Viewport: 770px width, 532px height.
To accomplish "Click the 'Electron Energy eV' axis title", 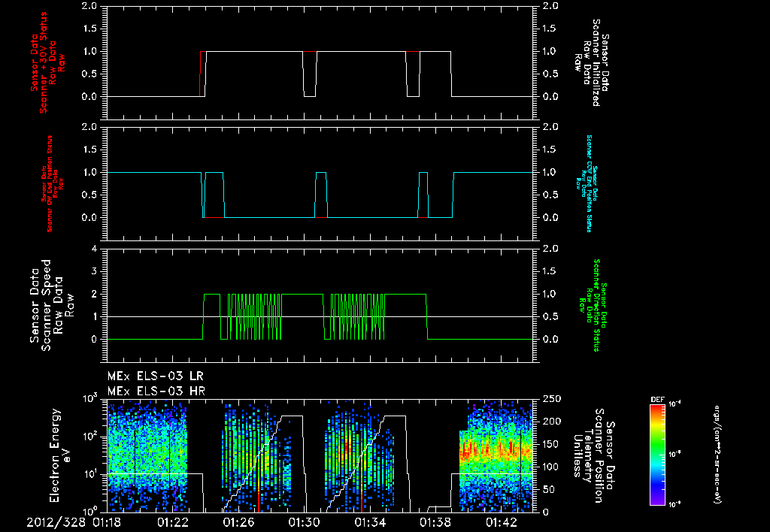I will point(59,455).
